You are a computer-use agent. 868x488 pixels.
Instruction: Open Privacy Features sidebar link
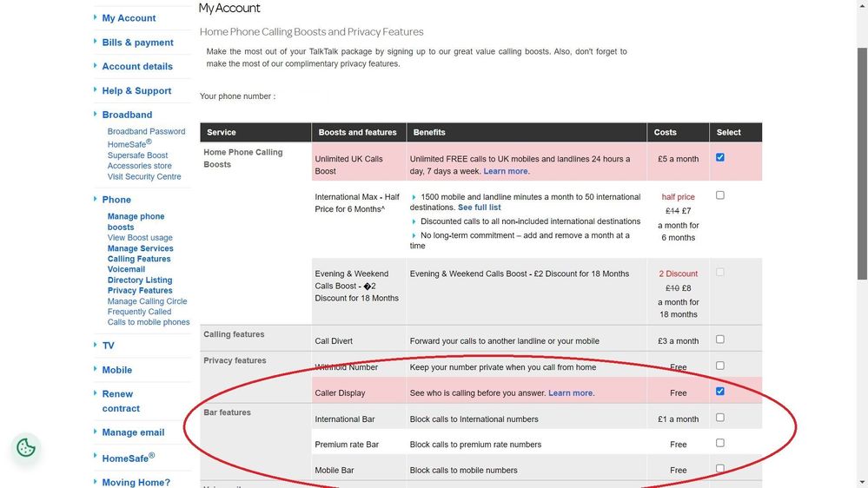140,290
